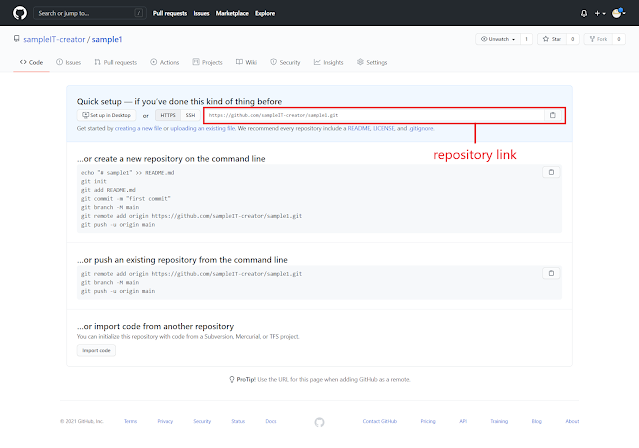The height and width of the screenshot is (448, 639).
Task: Open the footer Status link
Action: pyautogui.click(x=238, y=422)
